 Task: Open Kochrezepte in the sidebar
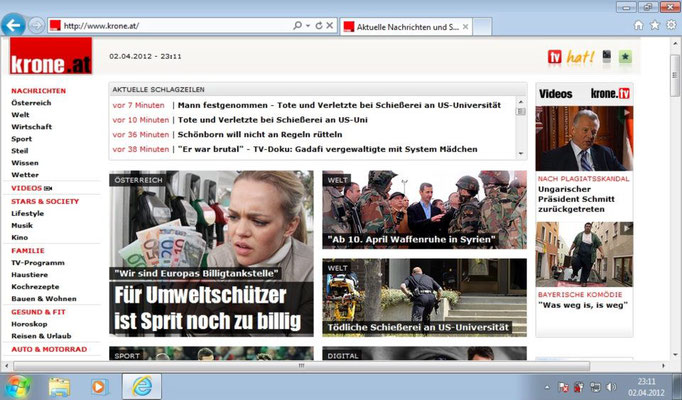coord(35,287)
